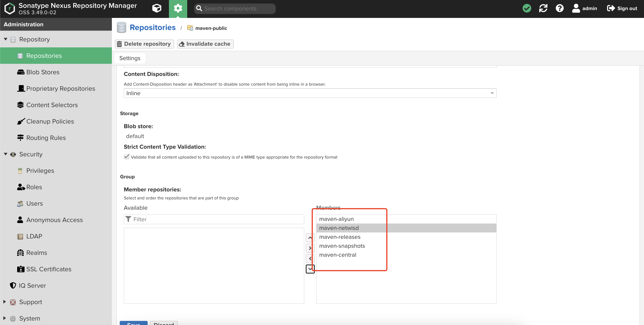
Task: Open the Settings tab
Action: tap(130, 58)
